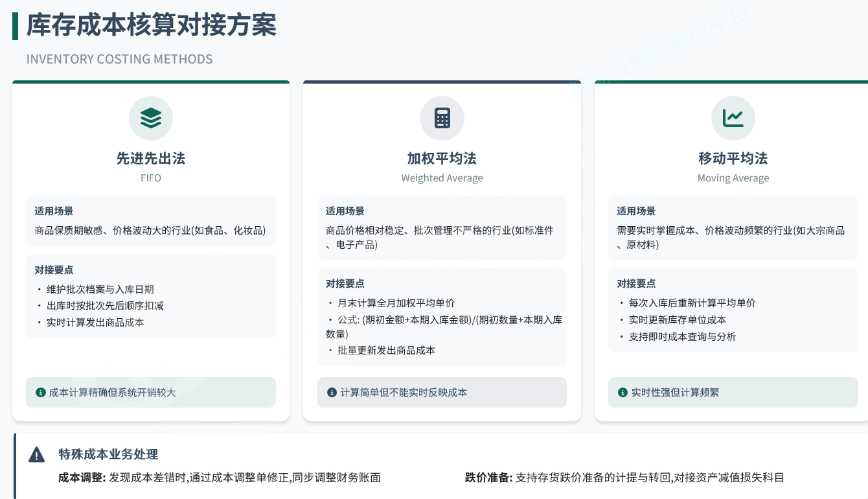Click the 对接要点 heading in Weighted Average card
The height and width of the screenshot is (499, 868).
point(345,284)
